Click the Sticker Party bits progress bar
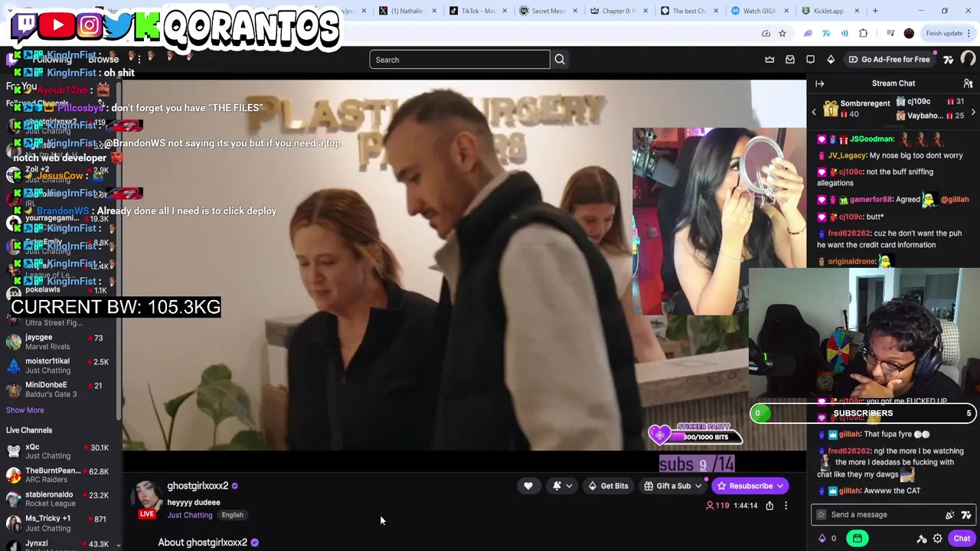The image size is (980, 551). pyautogui.click(x=695, y=434)
